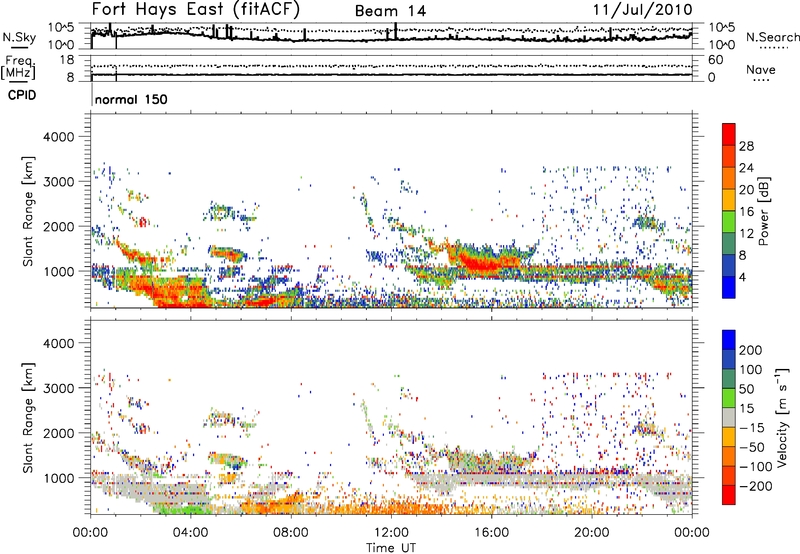Click 'Slant Range [km]' label of power panel
Viewport: 800px width, 554px height.
coord(28,211)
